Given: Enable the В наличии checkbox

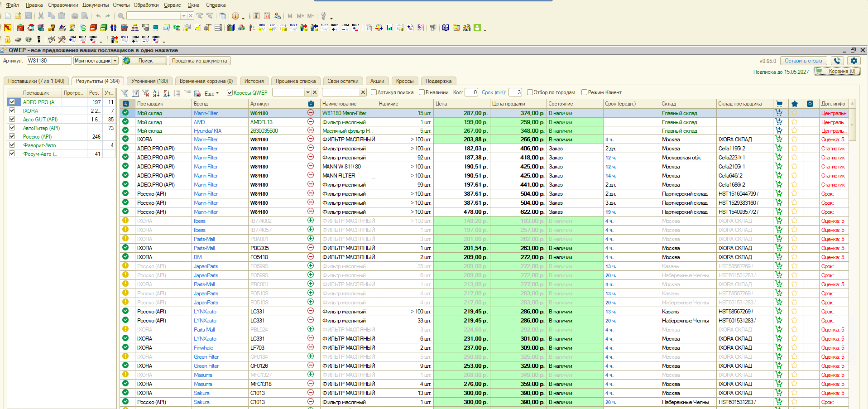Looking at the screenshot, I should click(x=422, y=92).
